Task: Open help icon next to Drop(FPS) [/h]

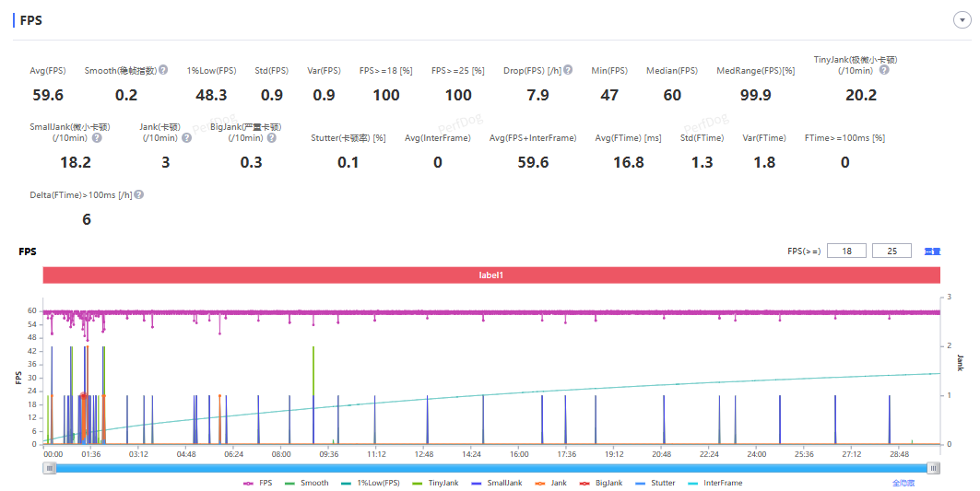Action: [x=568, y=70]
